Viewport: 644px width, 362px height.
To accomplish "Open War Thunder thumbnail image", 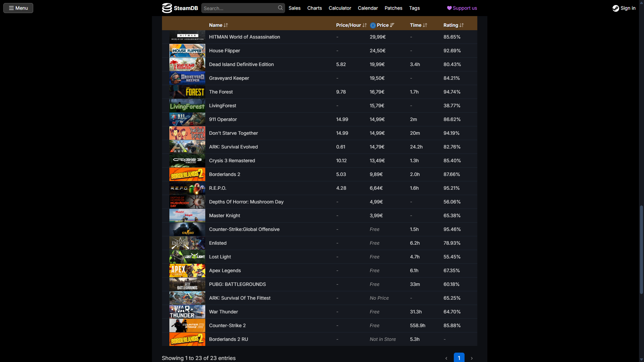I will [187, 312].
